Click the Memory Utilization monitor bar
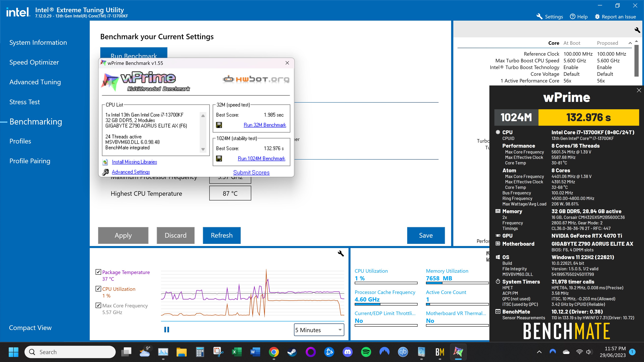Viewport: 644px width, 362px height. click(x=457, y=283)
